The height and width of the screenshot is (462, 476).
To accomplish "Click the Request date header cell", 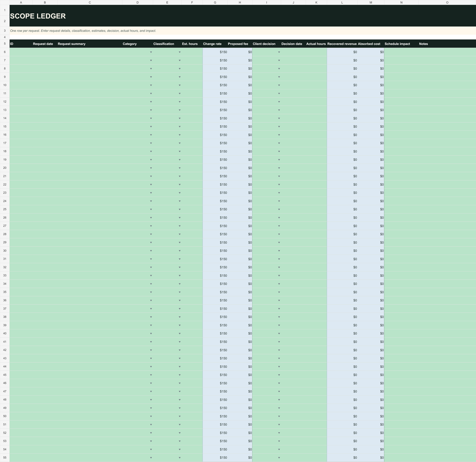I will coord(45,44).
